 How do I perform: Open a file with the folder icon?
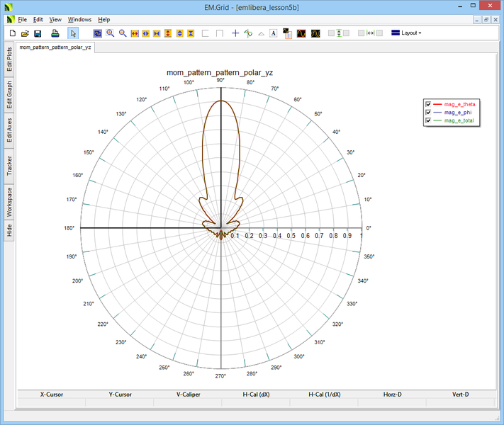(x=25, y=33)
